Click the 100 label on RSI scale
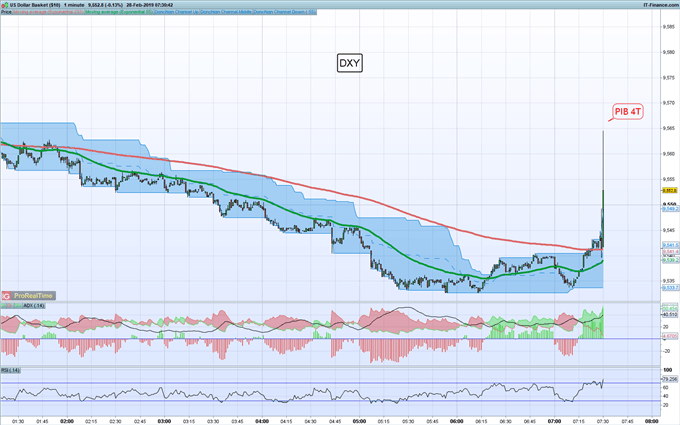The height and width of the screenshot is (425, 680). [x=667, y=370]
